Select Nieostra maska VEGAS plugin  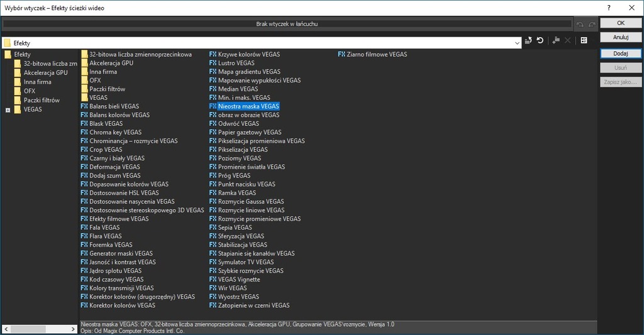point(248,106)
